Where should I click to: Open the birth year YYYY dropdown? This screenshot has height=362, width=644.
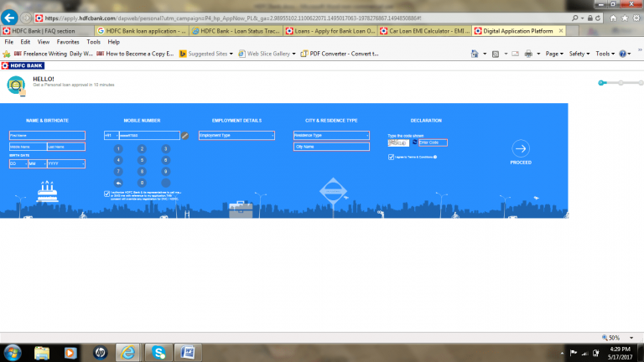pos(65,163)
